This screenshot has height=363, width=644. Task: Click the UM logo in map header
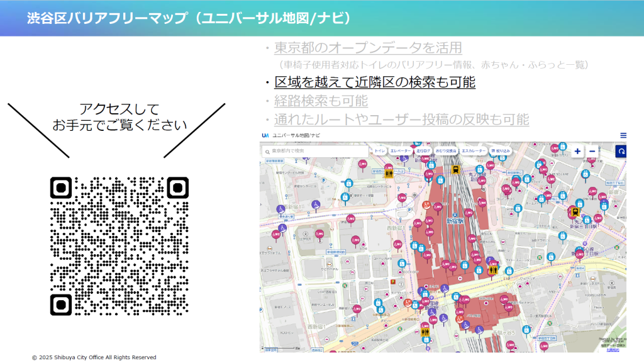[x=265, y=135]
